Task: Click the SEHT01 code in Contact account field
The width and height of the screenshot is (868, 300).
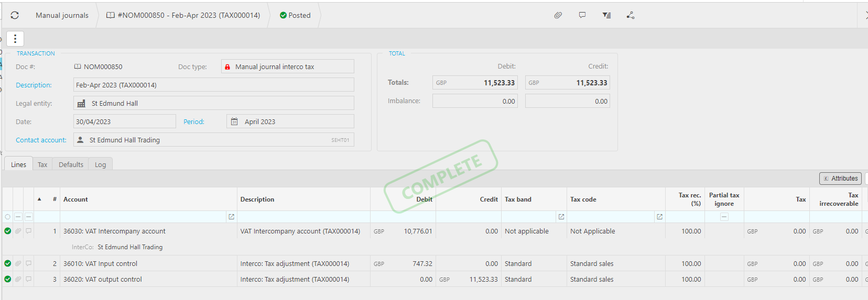Action: [x=340, y=140]
